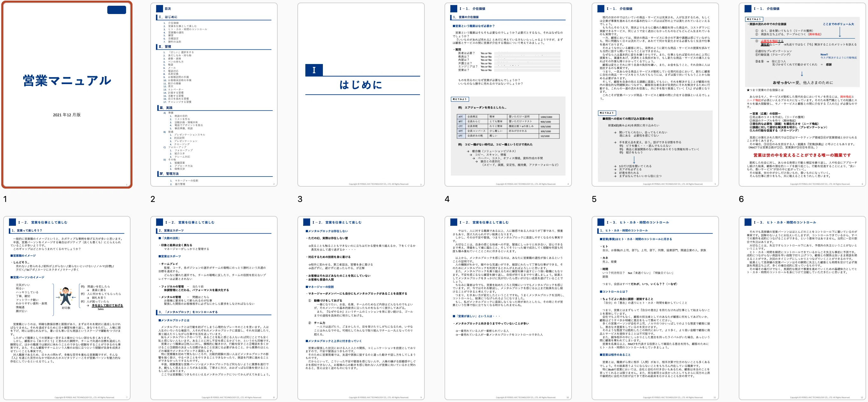This screenshot has width=868, height=402.
Task: Click page number label 6
Action: click(741, 199)
